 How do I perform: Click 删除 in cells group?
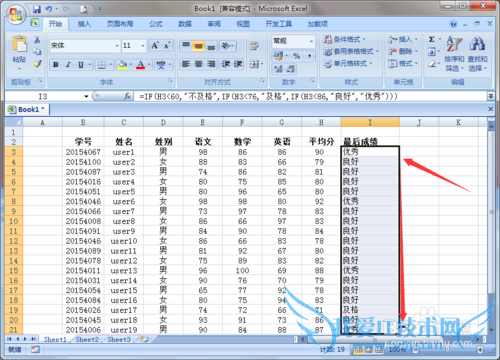pyautogui.click(x=402, y=51)
